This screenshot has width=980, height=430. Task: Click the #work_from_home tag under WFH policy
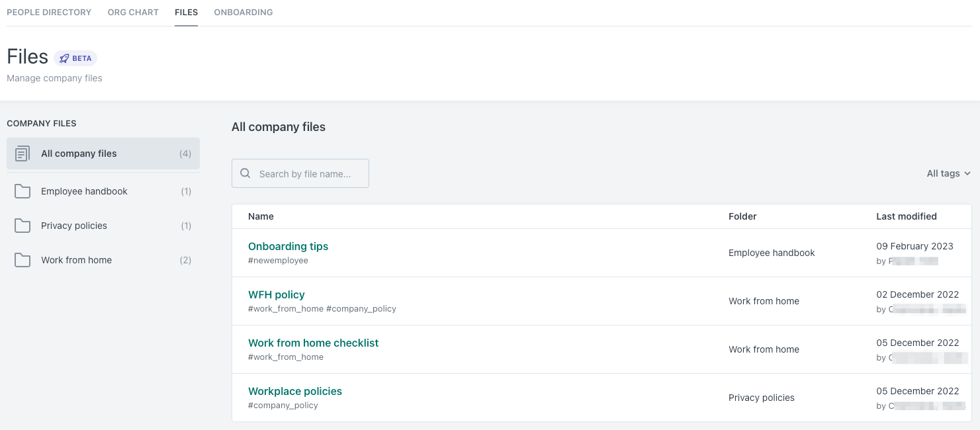pos(285,308)
